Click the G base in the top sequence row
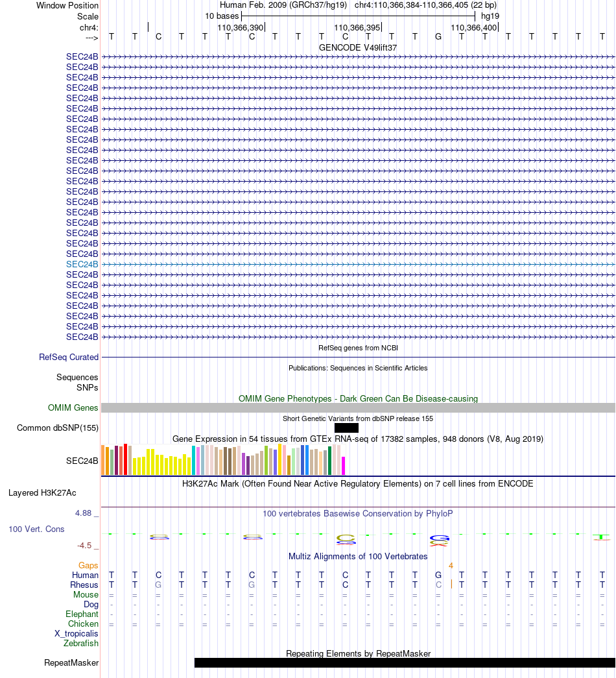 (x=438, y=37)
